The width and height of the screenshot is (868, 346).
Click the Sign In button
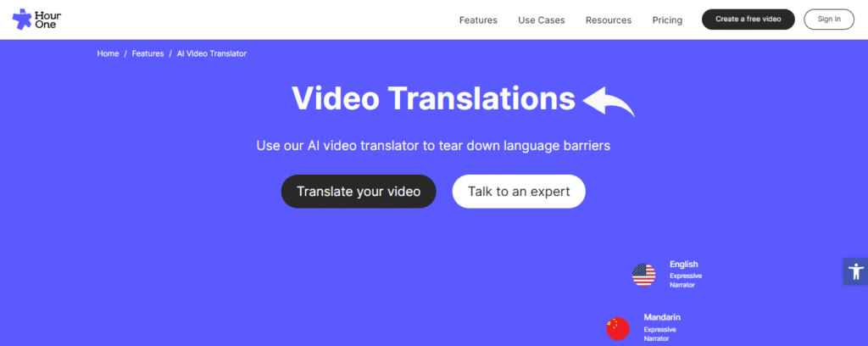click(x=828, y=20)
